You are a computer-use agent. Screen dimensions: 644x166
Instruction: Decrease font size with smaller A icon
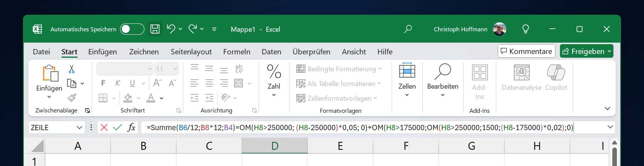(x=172, y=83)
